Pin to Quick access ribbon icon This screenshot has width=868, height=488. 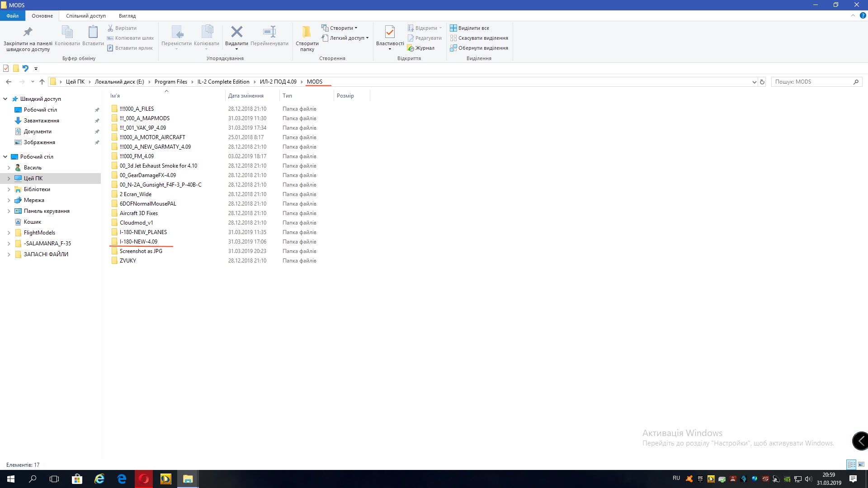pos(28,33)
